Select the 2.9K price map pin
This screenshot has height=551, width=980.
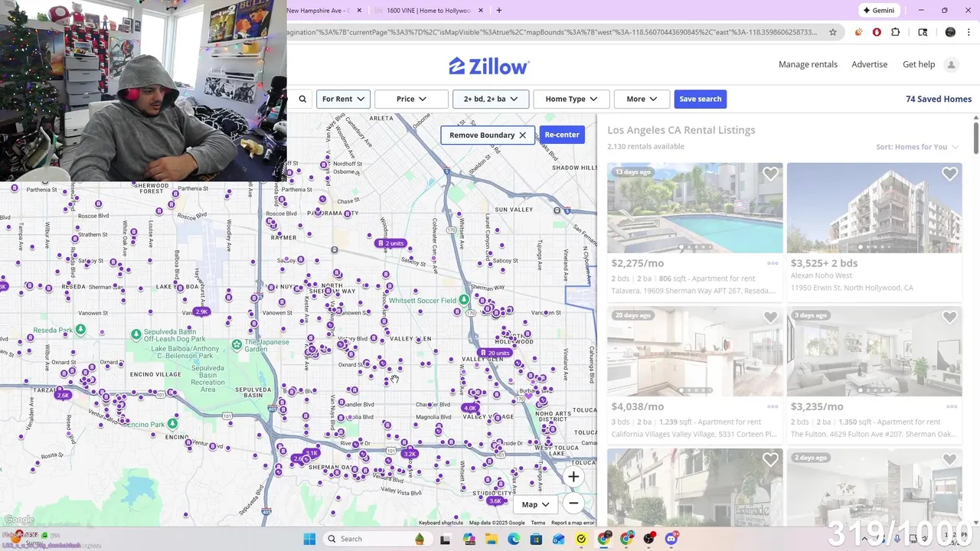tap(202, 311)
